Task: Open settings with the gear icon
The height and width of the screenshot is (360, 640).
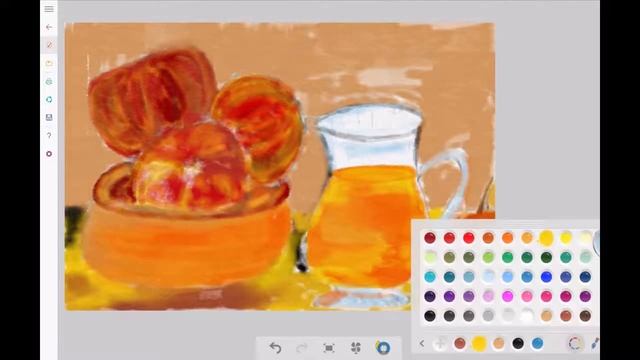Action: point(49,154)
